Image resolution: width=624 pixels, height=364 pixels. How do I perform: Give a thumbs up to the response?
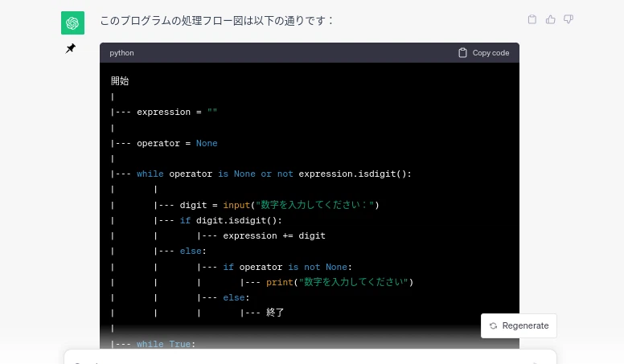click(550, 19)
